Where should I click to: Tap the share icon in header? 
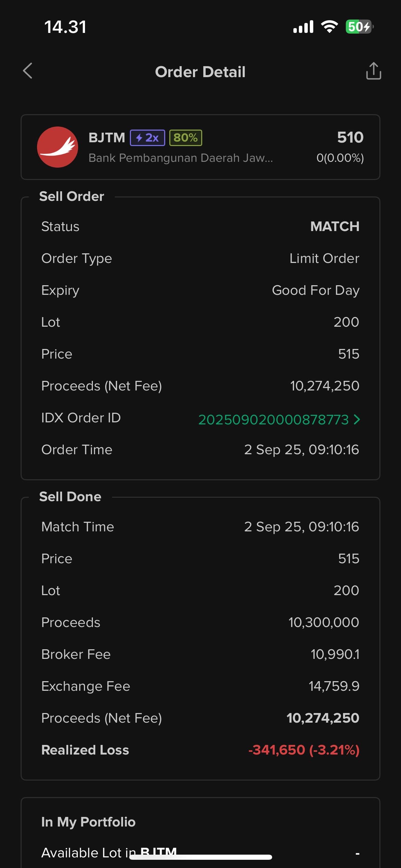pyautogui.click(x=373, y=71)
